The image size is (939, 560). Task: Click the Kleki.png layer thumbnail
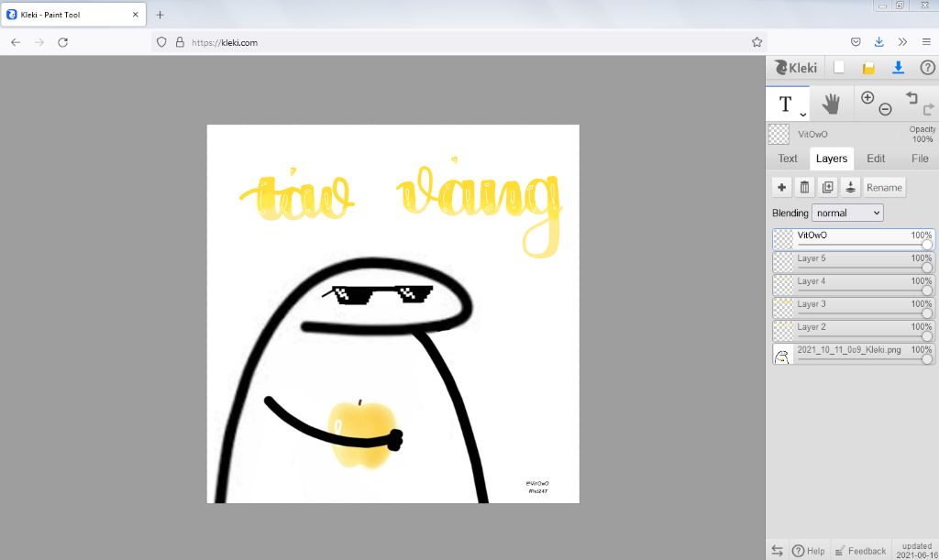[783, 354]
